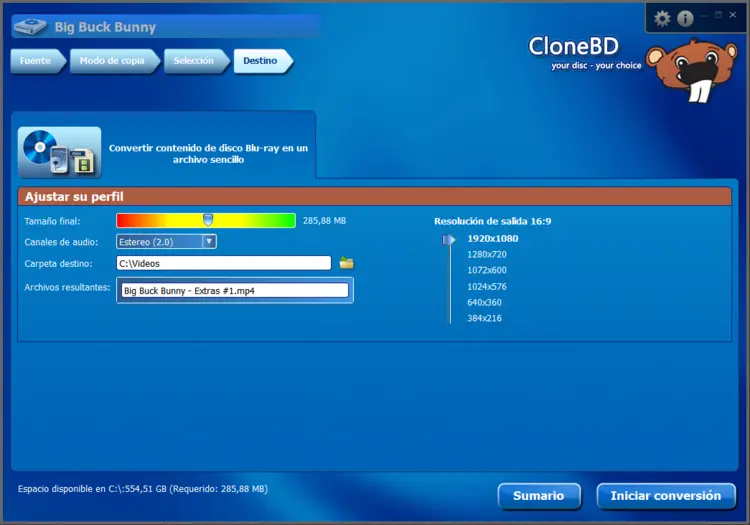
Task: Click the info icon
Action: (x=685, y=19)
